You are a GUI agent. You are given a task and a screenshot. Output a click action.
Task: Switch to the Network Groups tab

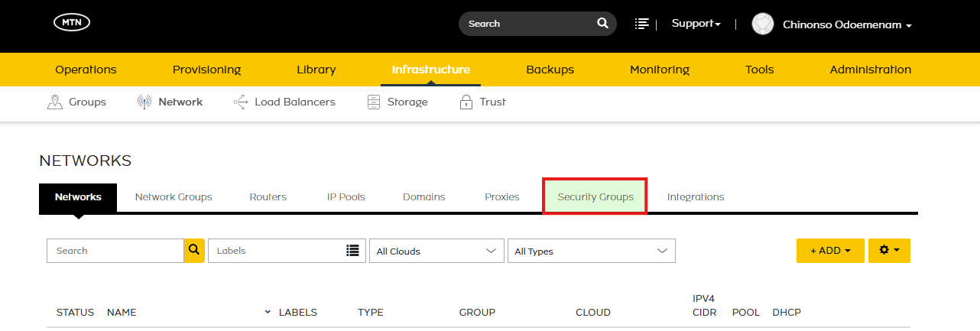[174, 197]
